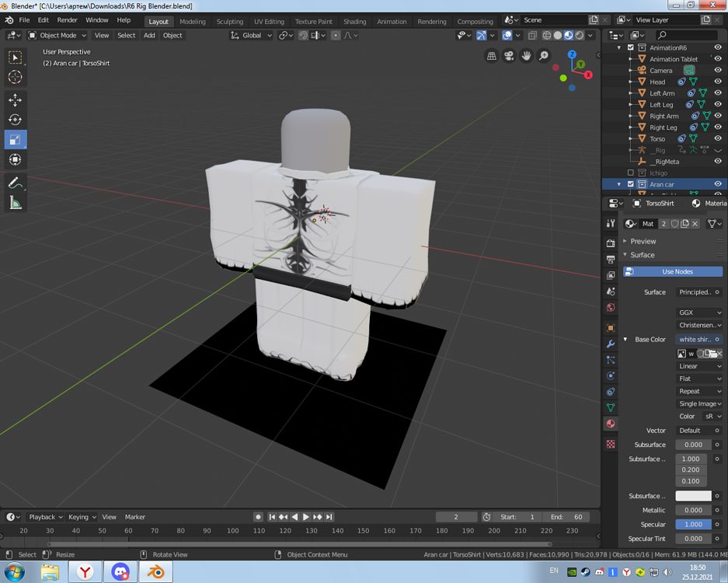The height and width of the screenshot is (583, 728).
Task: Click the Zoom magnifier icon in viewport overlay
Action: click(x=545, y=55)
